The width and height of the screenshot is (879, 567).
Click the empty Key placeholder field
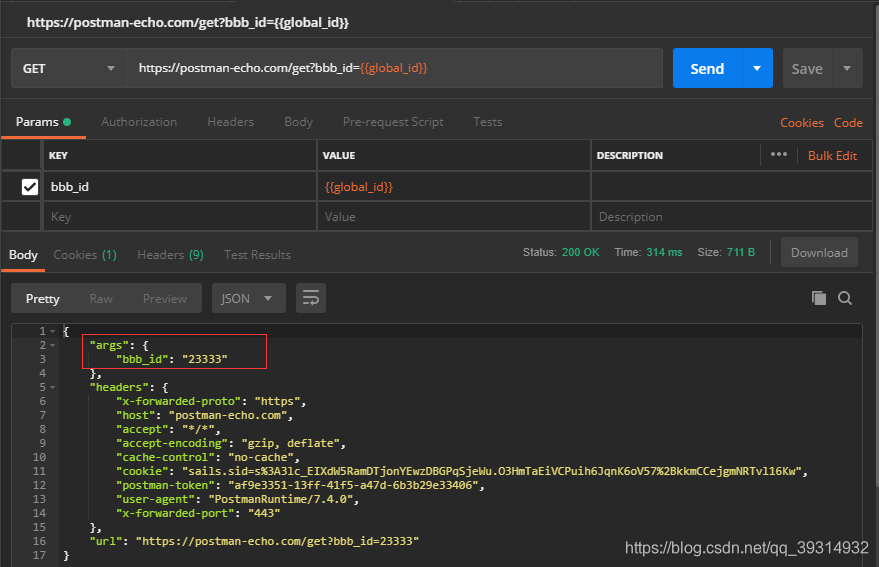(x=180, y=216)
